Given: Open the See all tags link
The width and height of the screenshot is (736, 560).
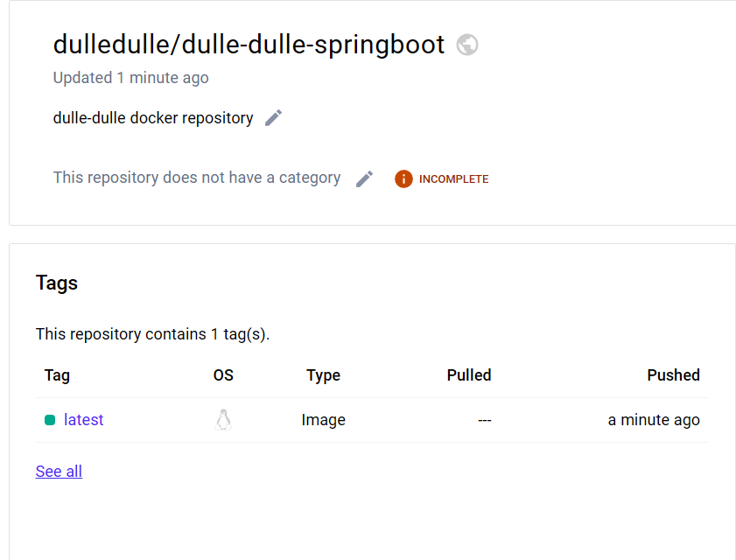Looking at the screenshot, I should tap(59, 472).
